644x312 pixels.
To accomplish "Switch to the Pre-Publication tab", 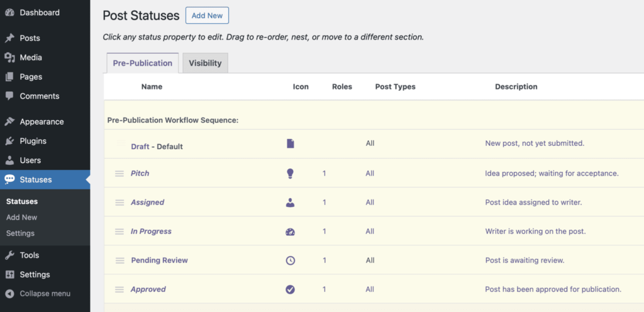I will coord(143,64).
